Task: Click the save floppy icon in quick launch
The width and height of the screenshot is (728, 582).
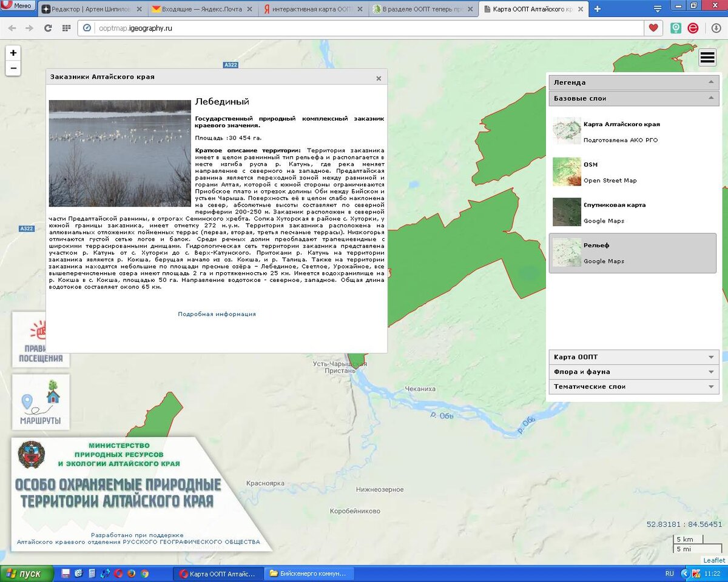Action: tap(66, 574)
